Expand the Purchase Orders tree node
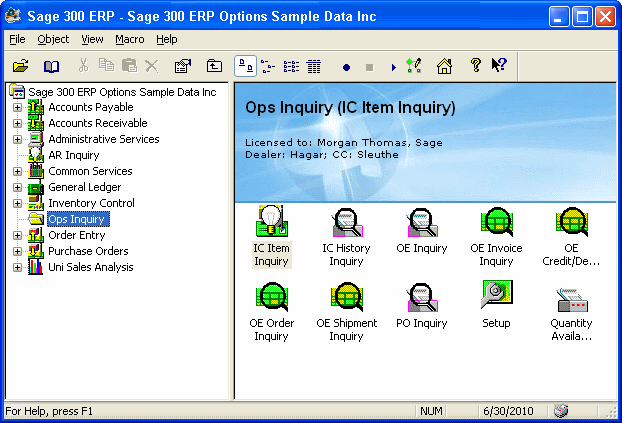Screen dimensions: 622x423 (x=17, y=251)
